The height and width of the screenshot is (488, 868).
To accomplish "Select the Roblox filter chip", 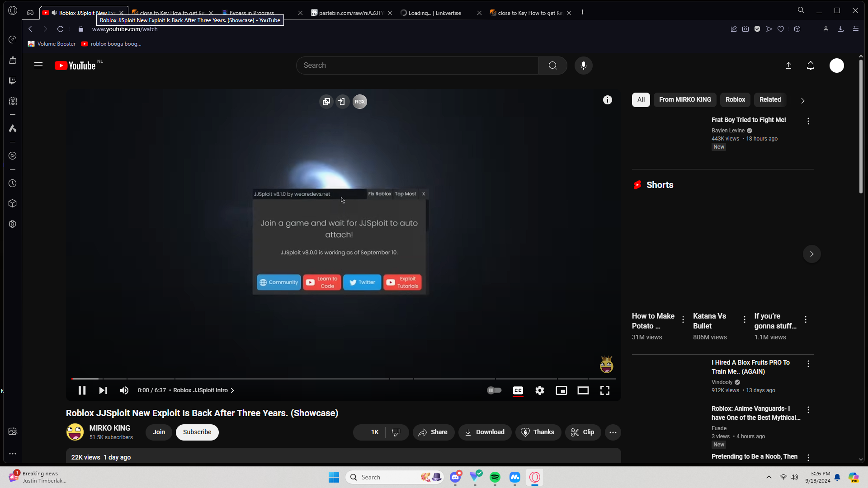I will point(735,100).
